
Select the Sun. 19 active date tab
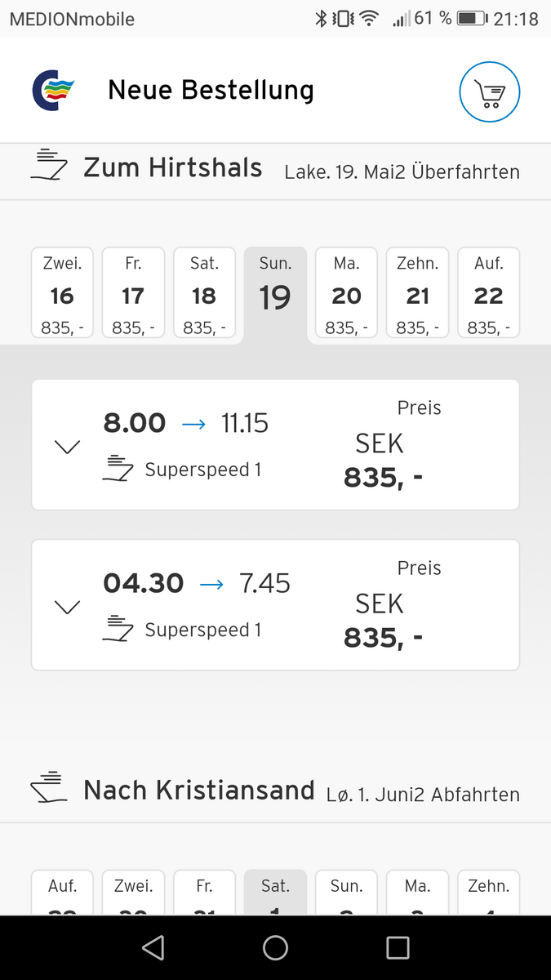pos(275,296)
